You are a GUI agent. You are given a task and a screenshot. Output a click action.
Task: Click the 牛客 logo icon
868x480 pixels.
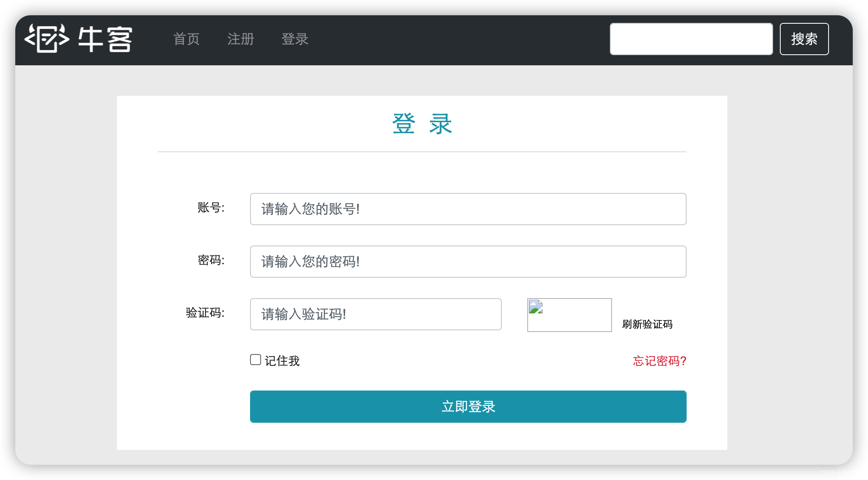click(x=79, y=39)
